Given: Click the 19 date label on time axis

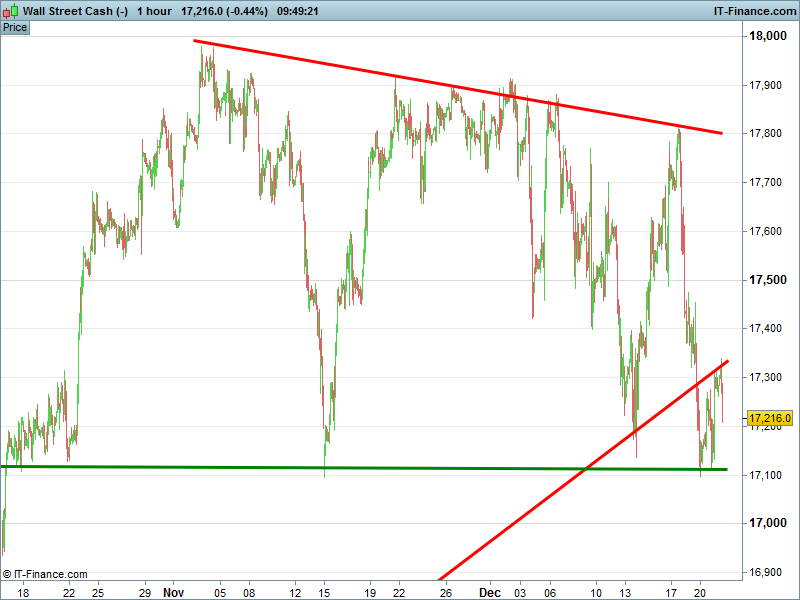Looking at the screenshot, I should click(370, 593).
